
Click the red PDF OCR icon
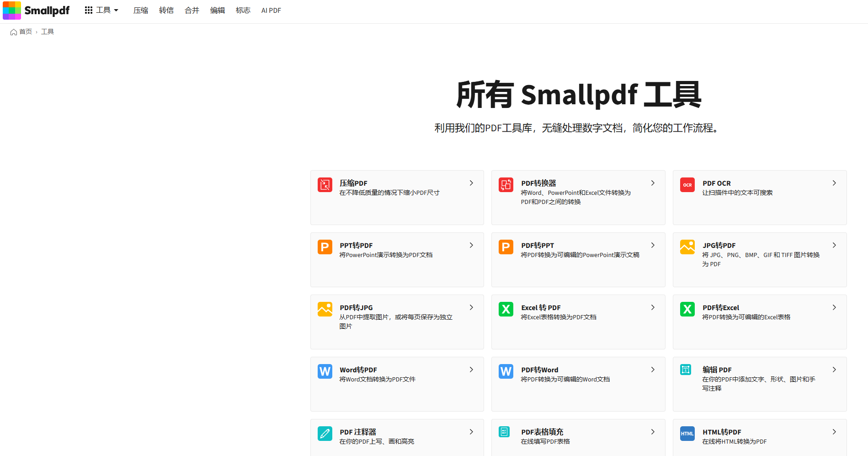pos(687,185)
